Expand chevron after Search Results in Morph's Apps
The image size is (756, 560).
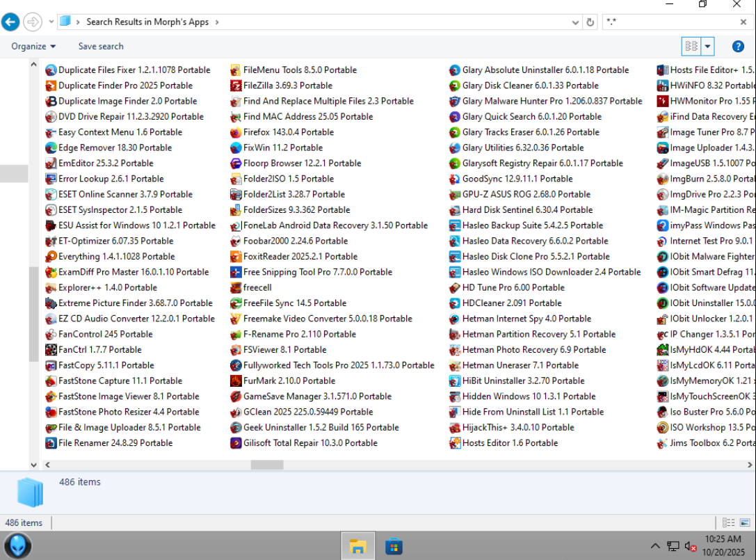click(x=217, y=22)
